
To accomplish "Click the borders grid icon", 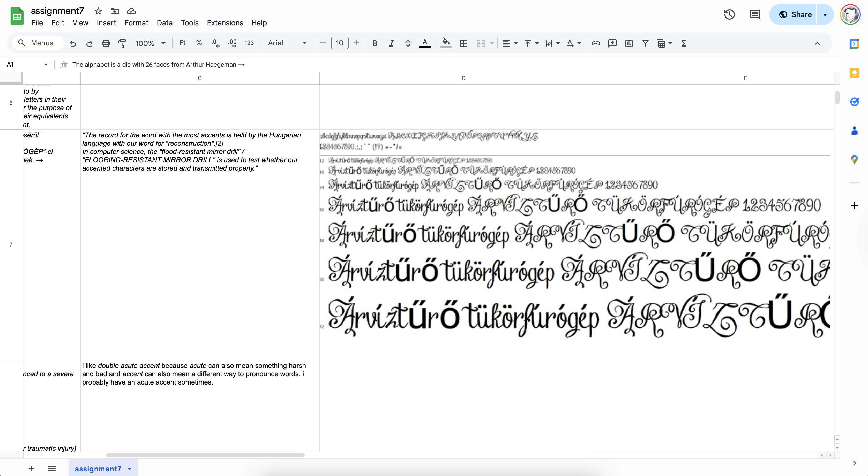I will (463, 43).
